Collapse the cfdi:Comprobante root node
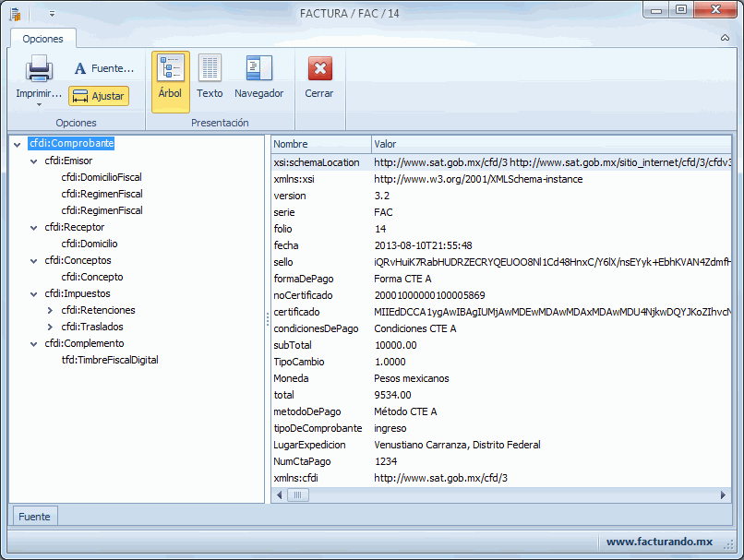The image size is (744, 560). [x=18, y=145]
